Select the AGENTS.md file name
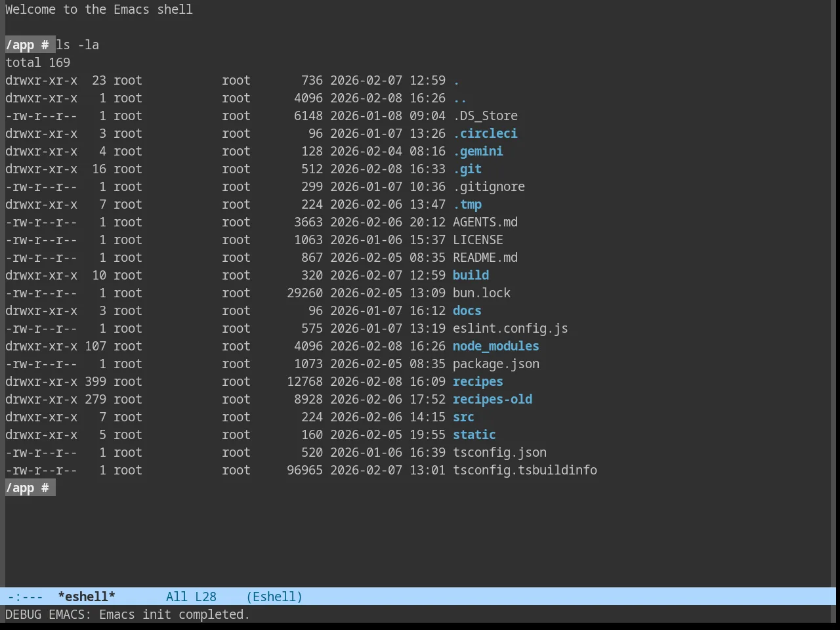840x630 pixels. 485,222
